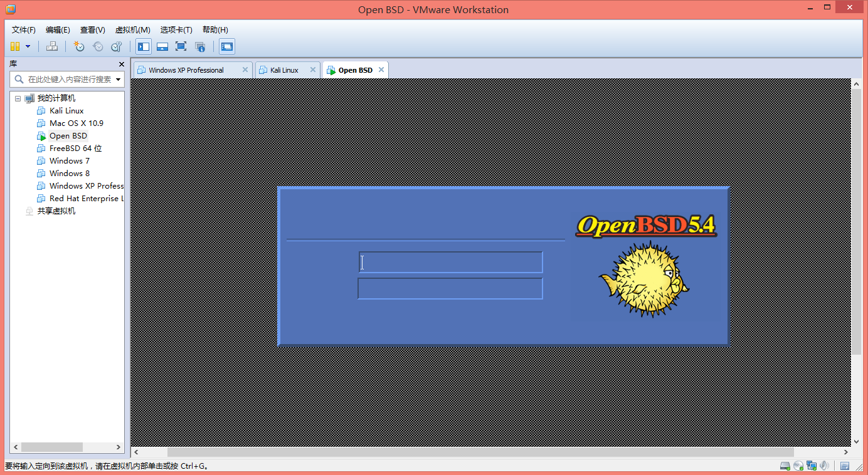
Task: Click the Kali Linux tab's VM icon
Action: point(263,70)
